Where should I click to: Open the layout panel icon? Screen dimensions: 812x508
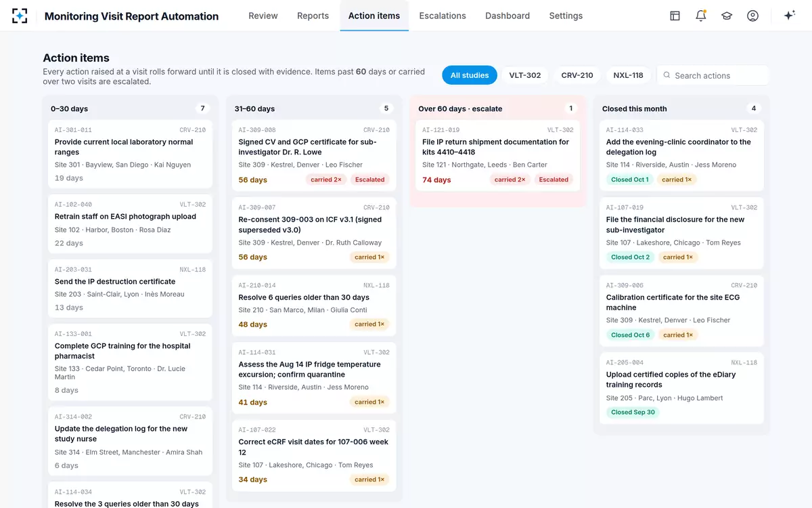click(x=675, y=16)
